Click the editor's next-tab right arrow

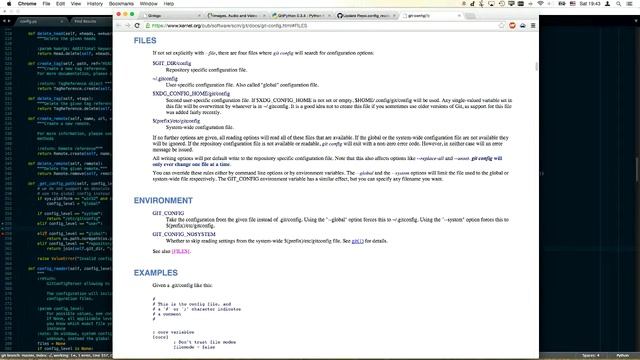pyautogui.click(x=9, y=21)
